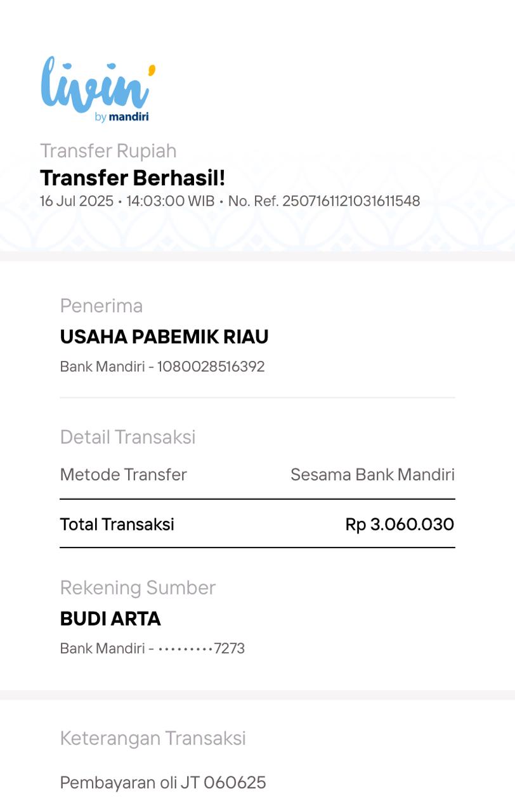Select the "Total Transaksi" label
Viewport: 515px width, 812px height.
[117, 524]
